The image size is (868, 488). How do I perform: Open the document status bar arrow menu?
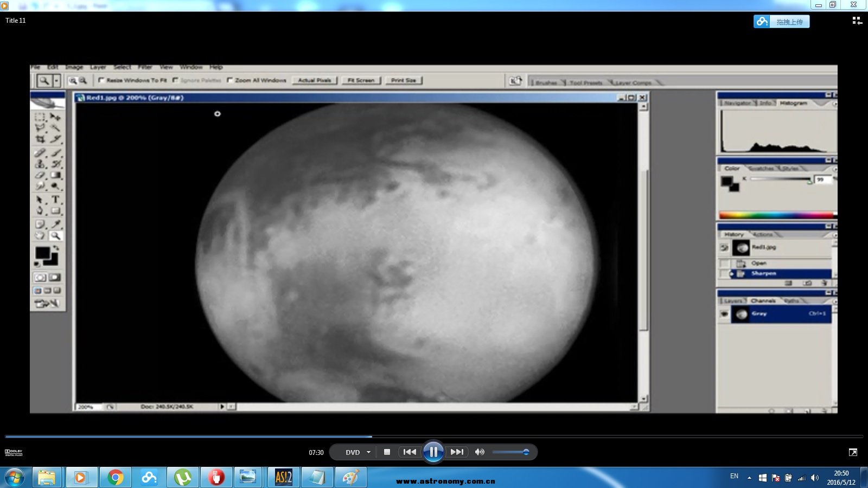222,407
